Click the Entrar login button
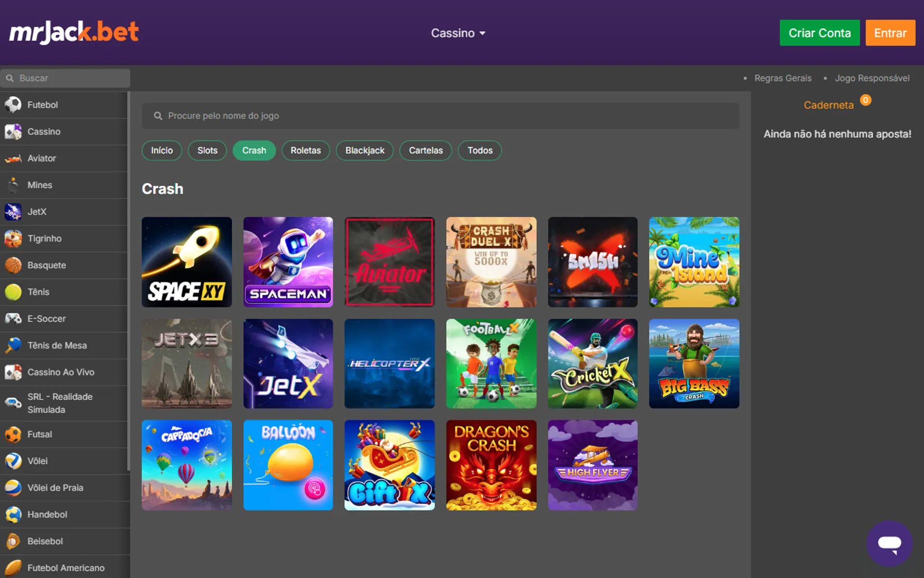This screenshot has width=924, height=578. tap(890, 33)
